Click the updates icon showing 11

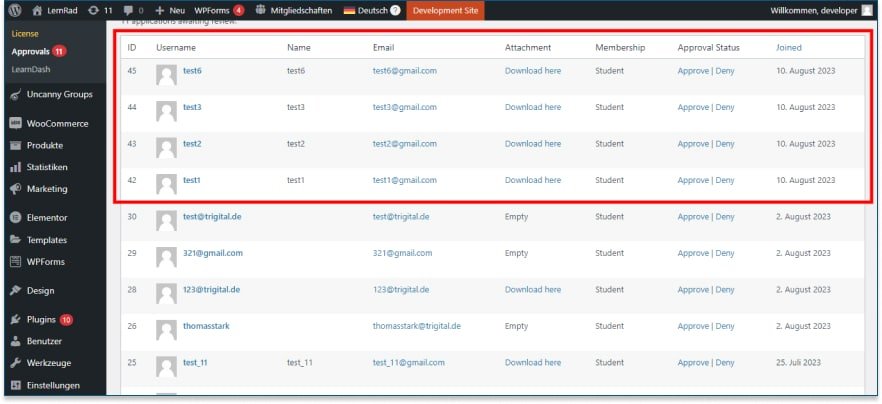(93, 10)
